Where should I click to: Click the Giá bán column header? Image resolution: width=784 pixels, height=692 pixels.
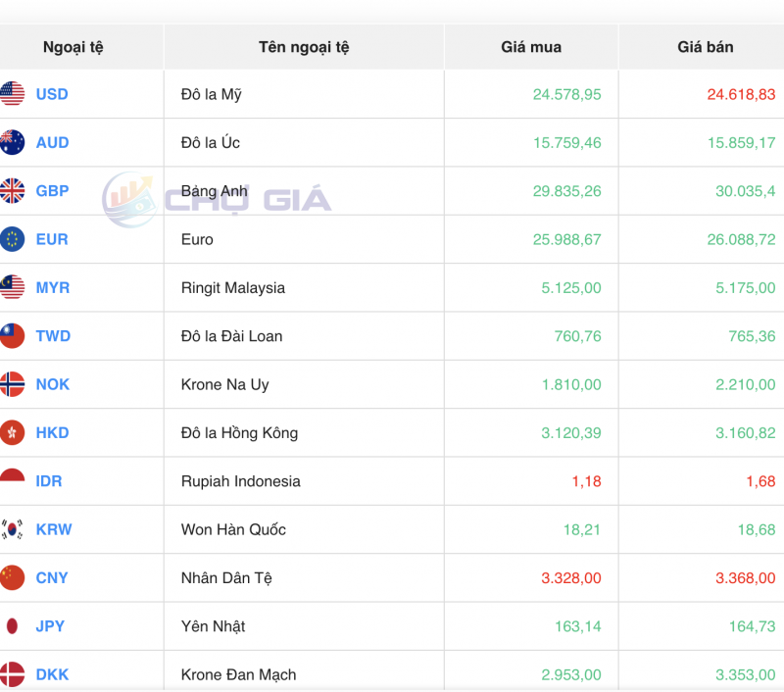coord(700,46)
